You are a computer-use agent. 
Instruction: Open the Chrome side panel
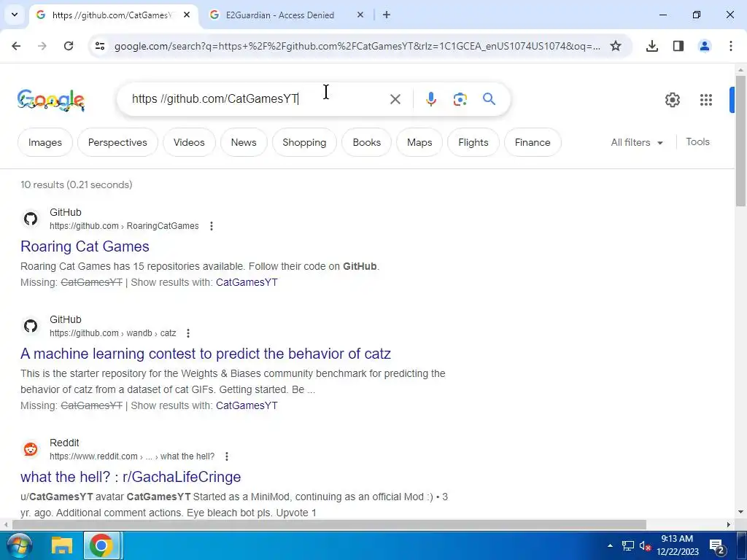click(x=678, y=46)
